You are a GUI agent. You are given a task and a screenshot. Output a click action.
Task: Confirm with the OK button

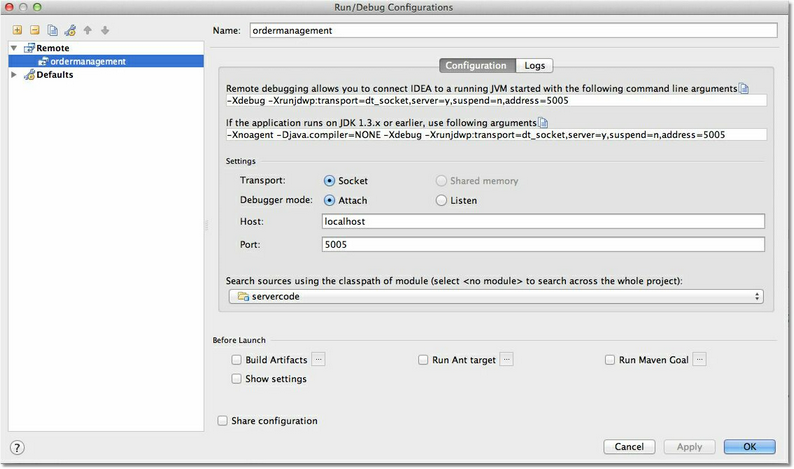749,447
